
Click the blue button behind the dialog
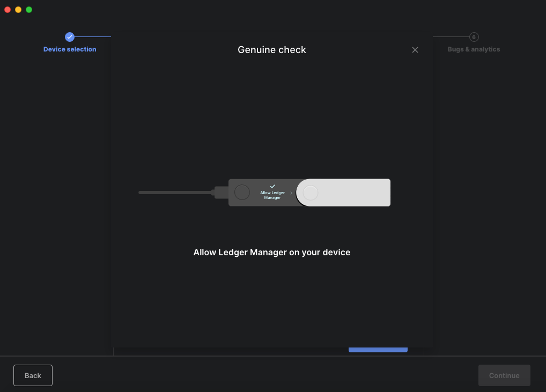click(378, 350)
